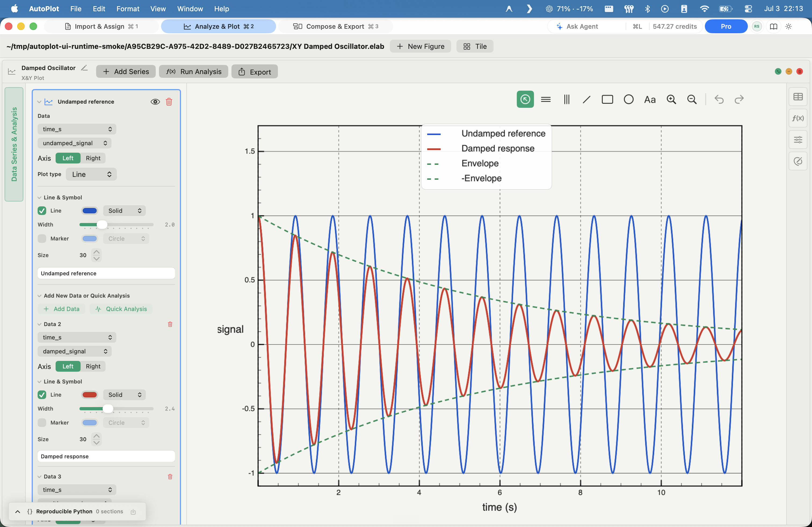This screenshot has width=812, height=527.
Task: Edit the Damped response label field
Action: 106,456
